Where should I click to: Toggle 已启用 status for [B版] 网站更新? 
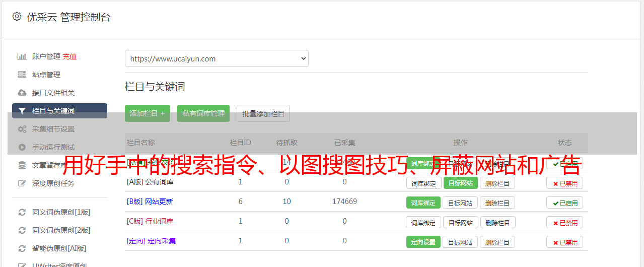[x=565, y=203]
